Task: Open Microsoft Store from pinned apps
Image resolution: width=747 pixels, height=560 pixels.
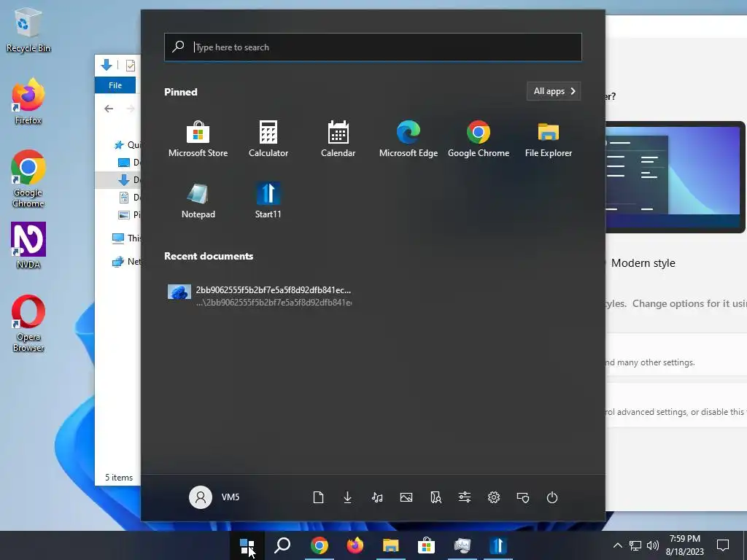Action: pyautogui.click(x=198, y=139)
